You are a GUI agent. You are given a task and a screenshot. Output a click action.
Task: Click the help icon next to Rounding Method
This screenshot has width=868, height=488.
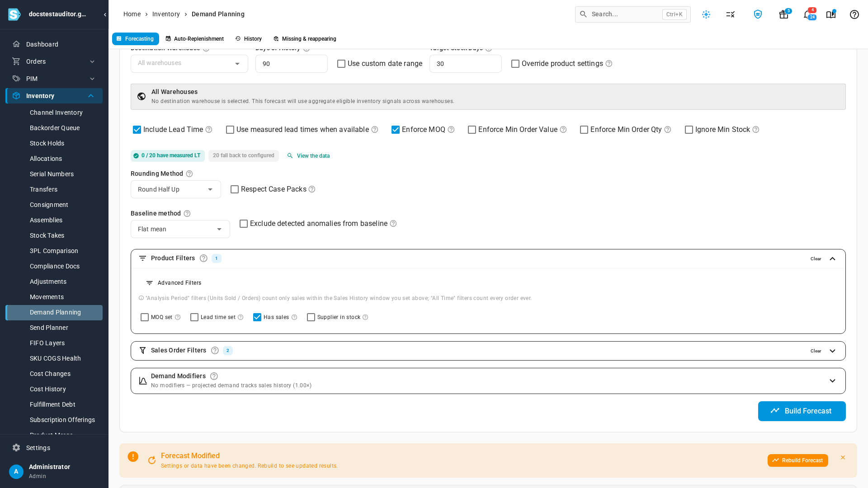pos(189,174)
